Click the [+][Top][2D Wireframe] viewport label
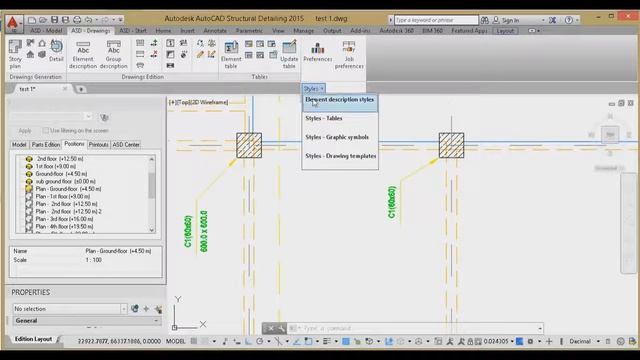Screen dimensions: 640x360 (x=198, y=102)
